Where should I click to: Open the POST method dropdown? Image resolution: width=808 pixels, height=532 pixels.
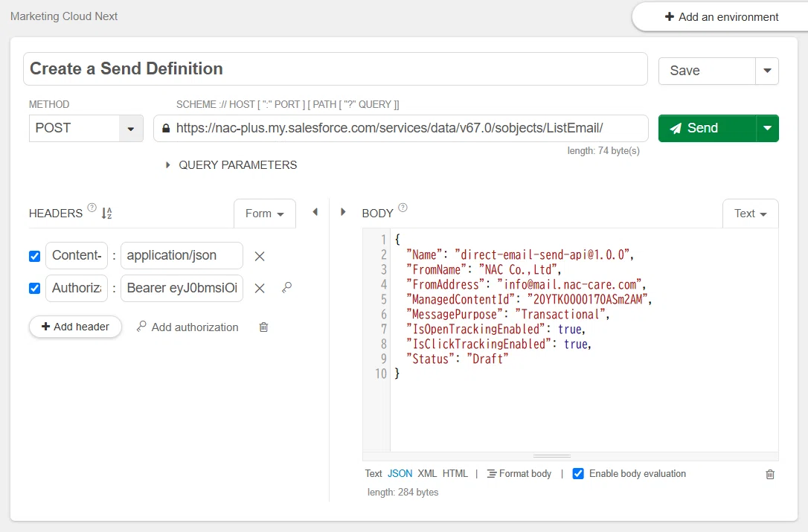pyautogui.click(x=131, y=129)
